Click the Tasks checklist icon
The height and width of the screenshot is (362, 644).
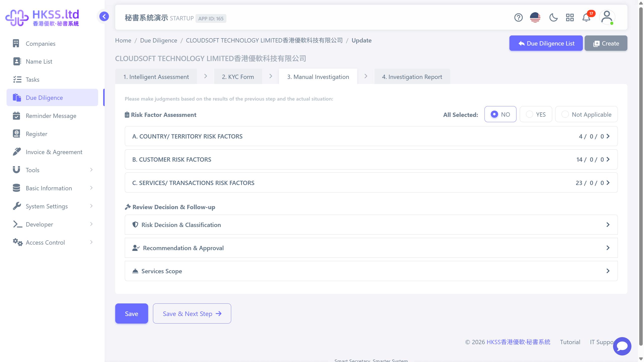(17, 79)
